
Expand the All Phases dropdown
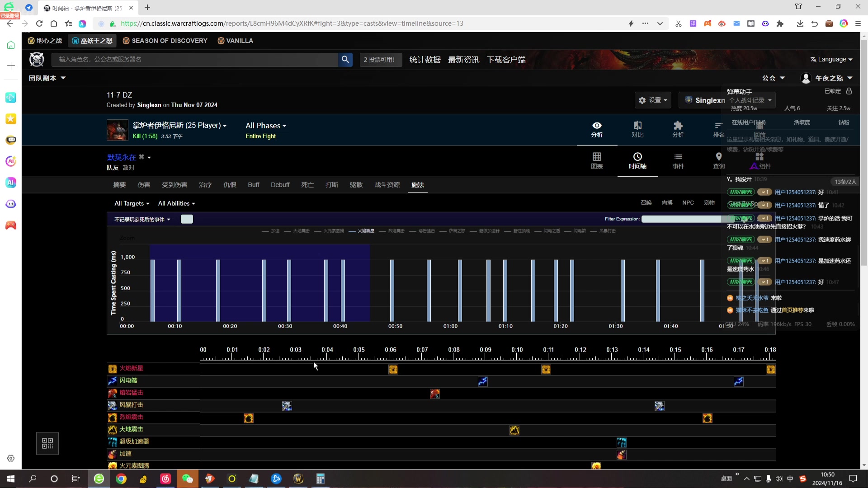tap(266, 126)
